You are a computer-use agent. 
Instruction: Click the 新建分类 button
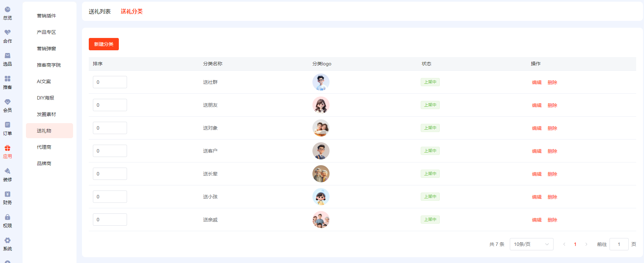(104, 44)
